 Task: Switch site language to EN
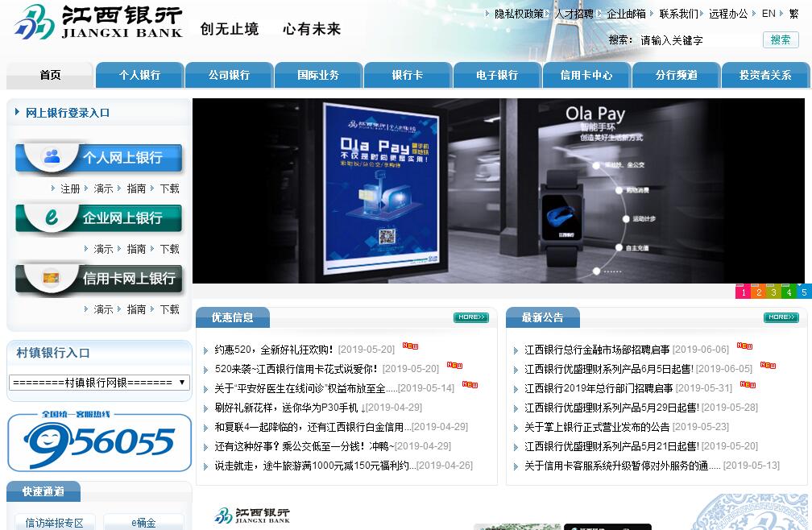pos(768,14)
